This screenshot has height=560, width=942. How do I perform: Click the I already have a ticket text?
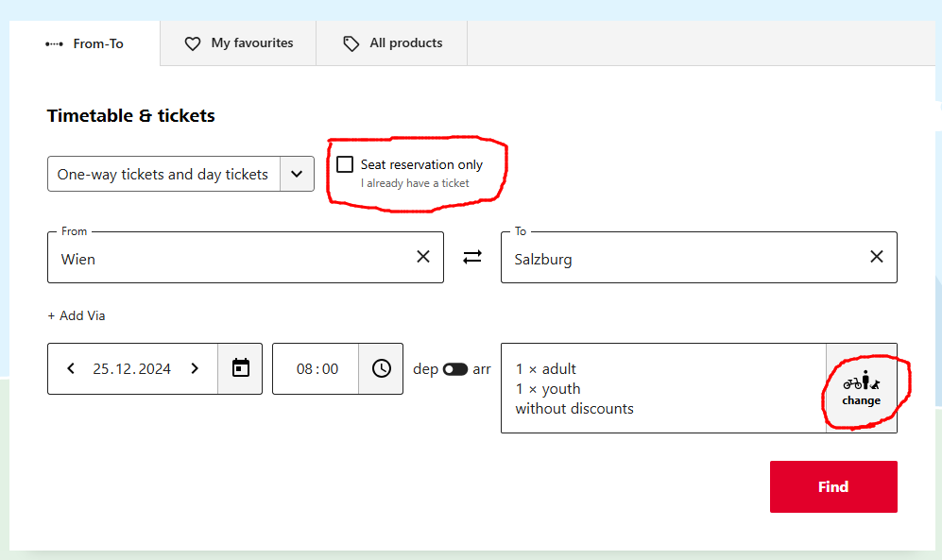coord(415,183)
